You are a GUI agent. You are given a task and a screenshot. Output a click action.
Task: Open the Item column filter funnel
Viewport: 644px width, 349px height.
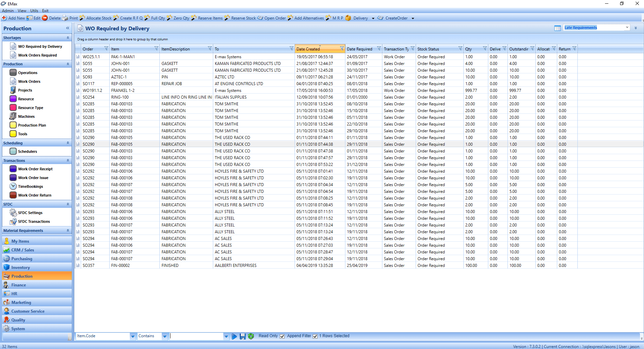pyautogui.click(x=156, y=49)
